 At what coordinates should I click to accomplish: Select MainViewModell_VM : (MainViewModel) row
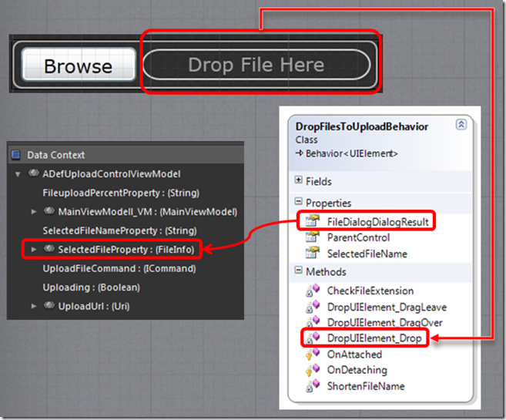(147, 212)
